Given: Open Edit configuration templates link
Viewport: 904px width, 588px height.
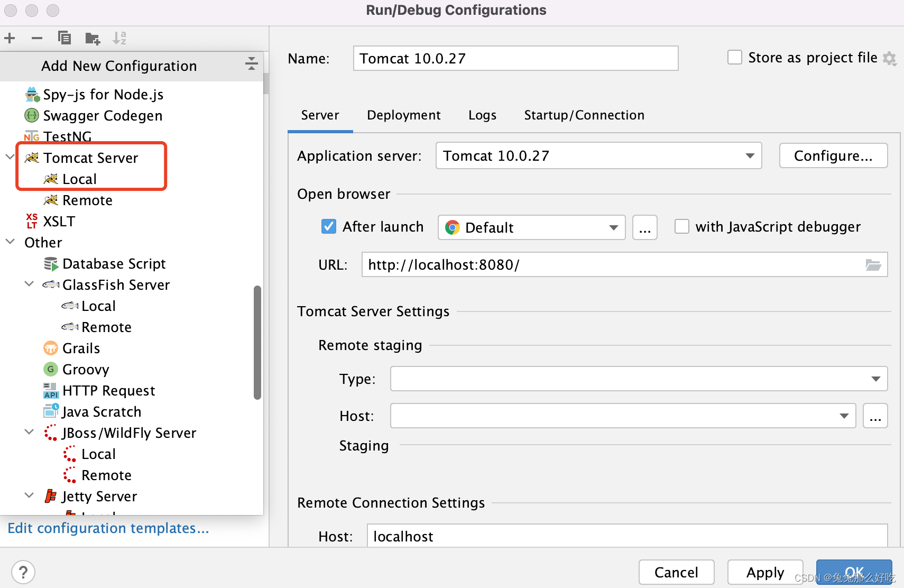Looking at the screenshot, I should [x=108, y=528].
